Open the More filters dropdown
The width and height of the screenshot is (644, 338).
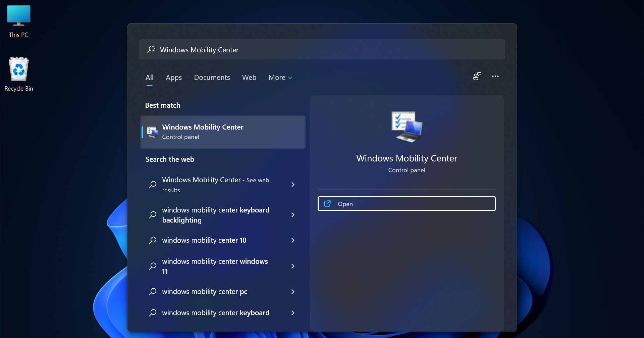tap(280, 77)
